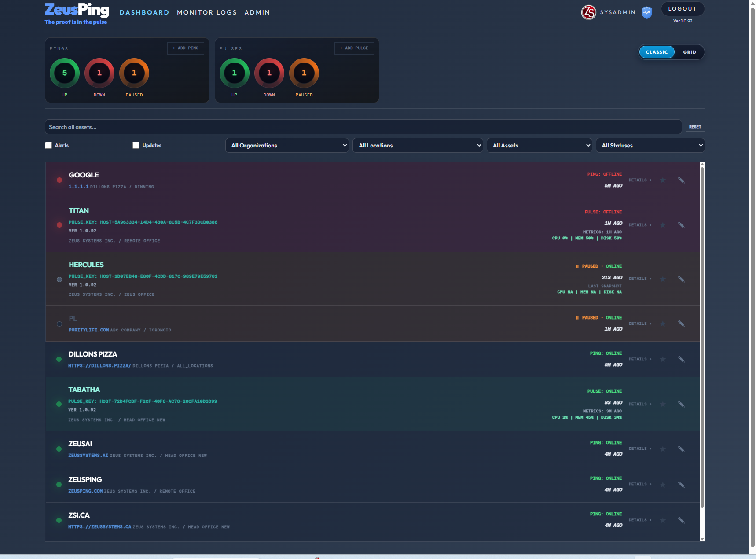Image resolution: width=756 pixels, height=559 pixels.
Task: Click the blue shield pulse badge icon
Action: 646,12
